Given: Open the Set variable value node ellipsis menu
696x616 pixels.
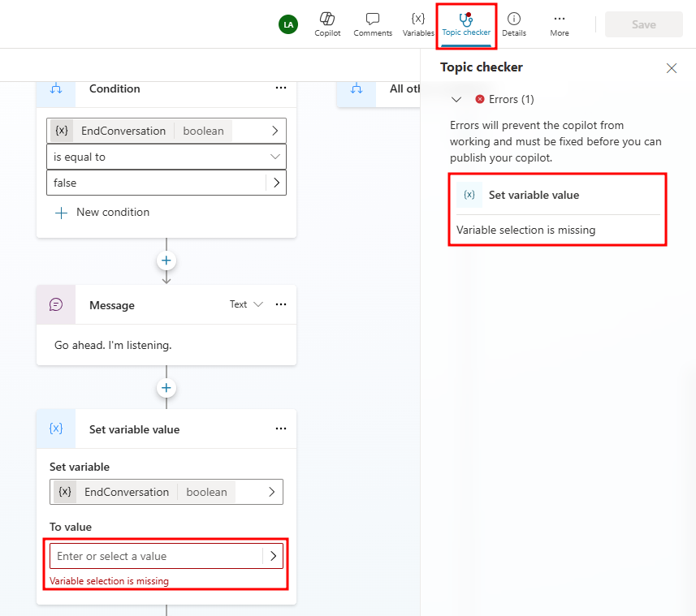Looking at the screenshot, I should click(x=280, y=429).
